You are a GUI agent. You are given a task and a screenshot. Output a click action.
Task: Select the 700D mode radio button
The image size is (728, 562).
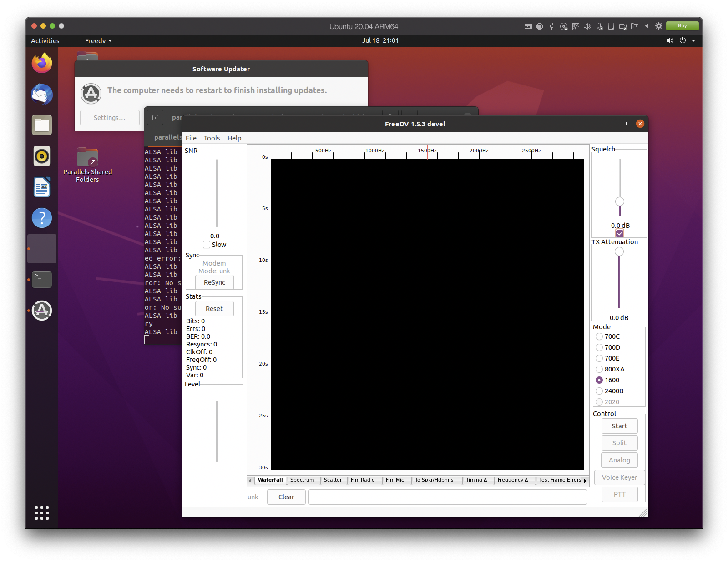click(x=600, y=347)
